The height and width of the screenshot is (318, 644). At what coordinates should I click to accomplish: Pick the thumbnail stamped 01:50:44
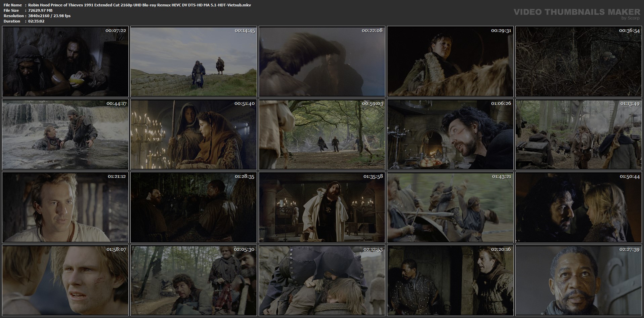[x=578, y=207]
